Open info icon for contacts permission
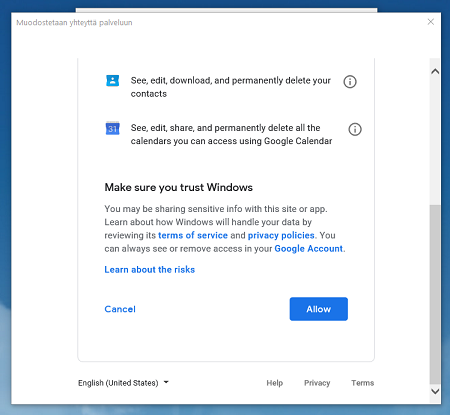The image size is (450, 415). (350, 81)
